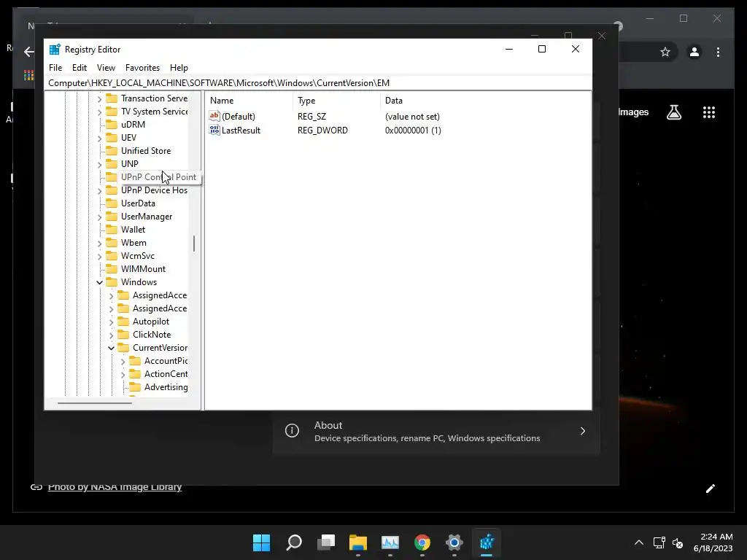Expand the WcmSvc key arrow
This screenshot has width=747, height=560.
point(99,256)
